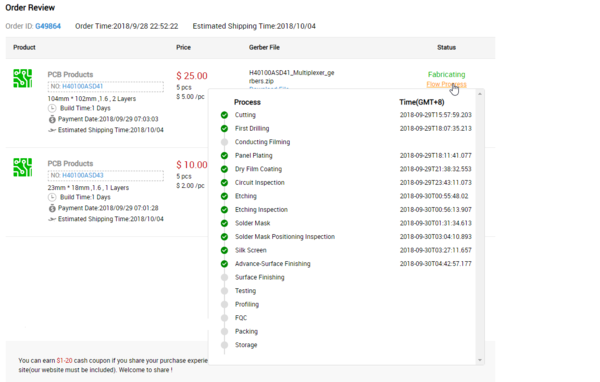Screen dimensions: 600x382
Task: Click the green check for Silk Screen
Action: tap(224, 250)
